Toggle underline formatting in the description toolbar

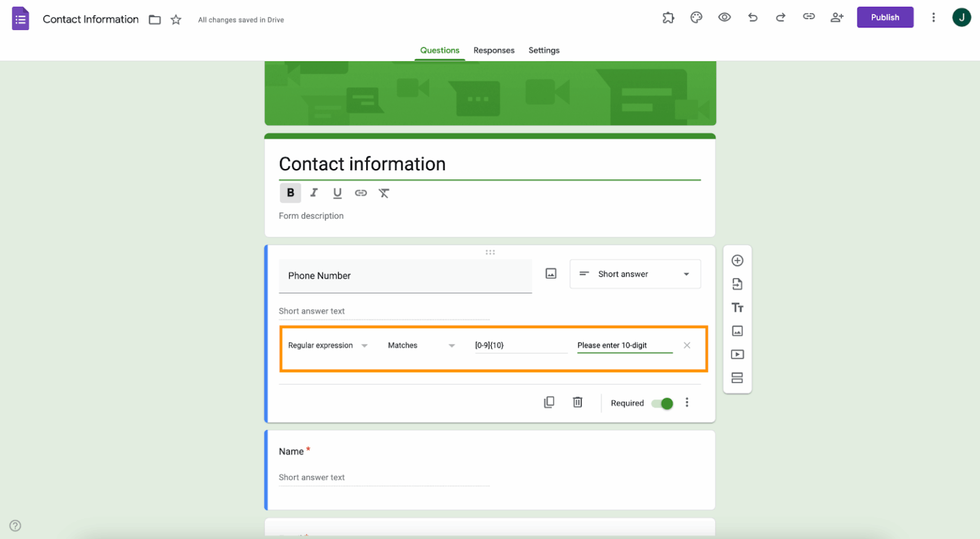pos(337,193)
